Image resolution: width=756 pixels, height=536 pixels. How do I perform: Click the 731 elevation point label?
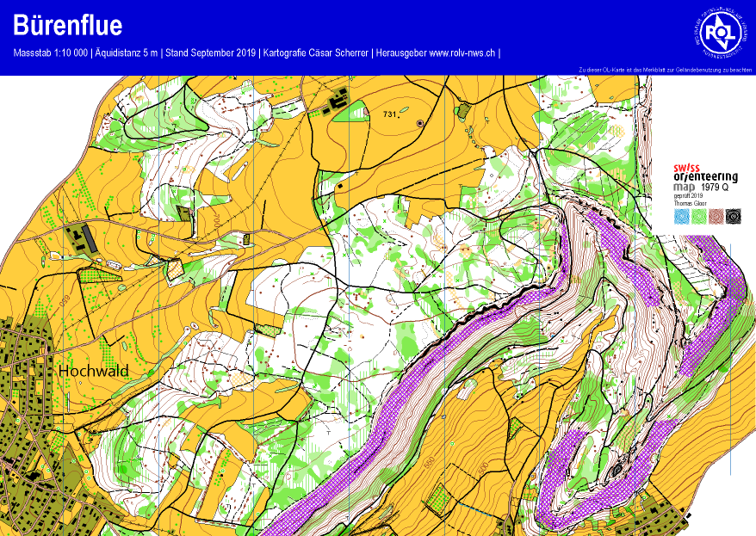[x=391, y=114]
